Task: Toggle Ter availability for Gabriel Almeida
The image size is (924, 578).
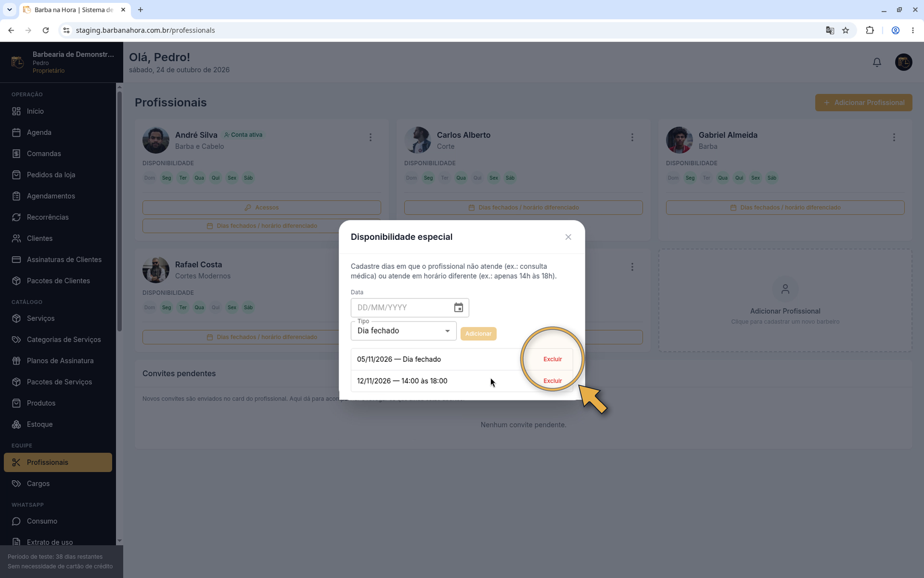Action: click(x=706, y=178)
